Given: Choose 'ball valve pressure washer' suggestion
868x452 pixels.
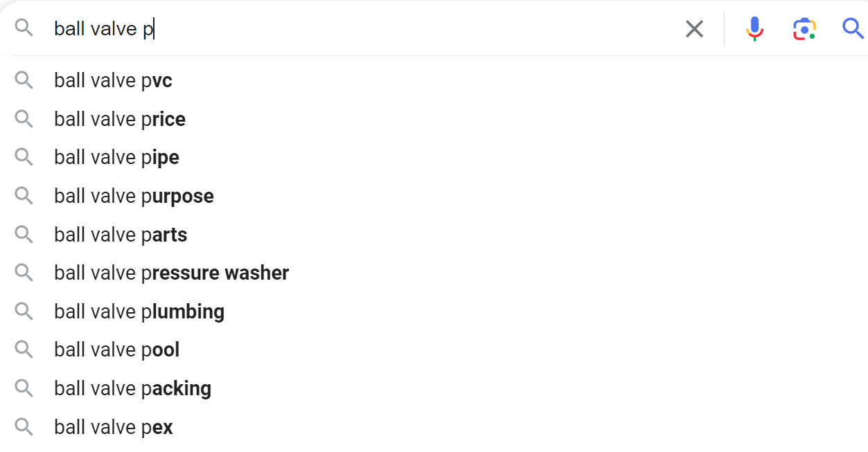Looking at the screenshot, I should [x=171, y=273].
